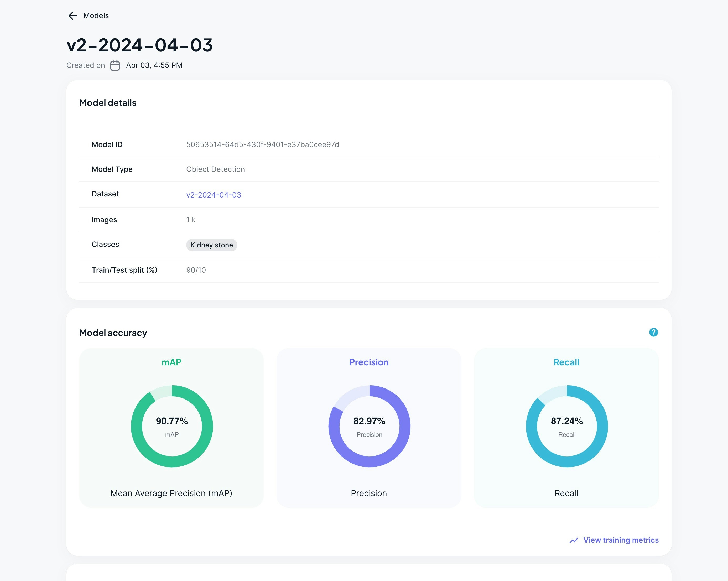
Task: Click the calendar icon beside creation date
Action: click(115, 65)
